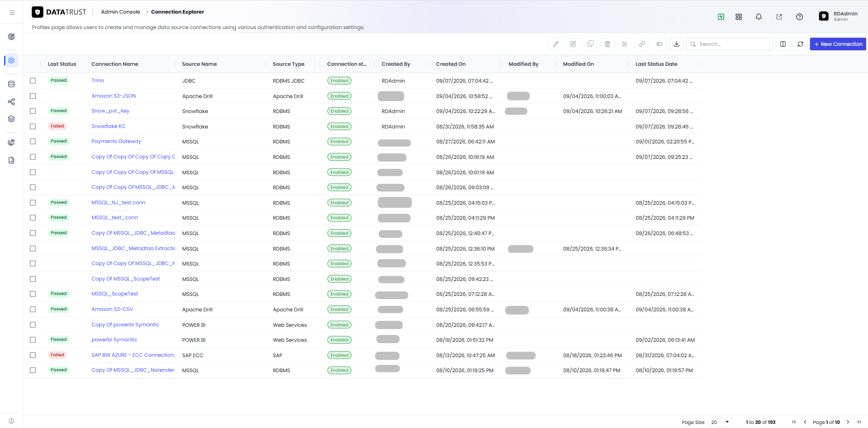868x428 pixels.
Task: Open the Page Size dropdown
Action: click(720, 422)
